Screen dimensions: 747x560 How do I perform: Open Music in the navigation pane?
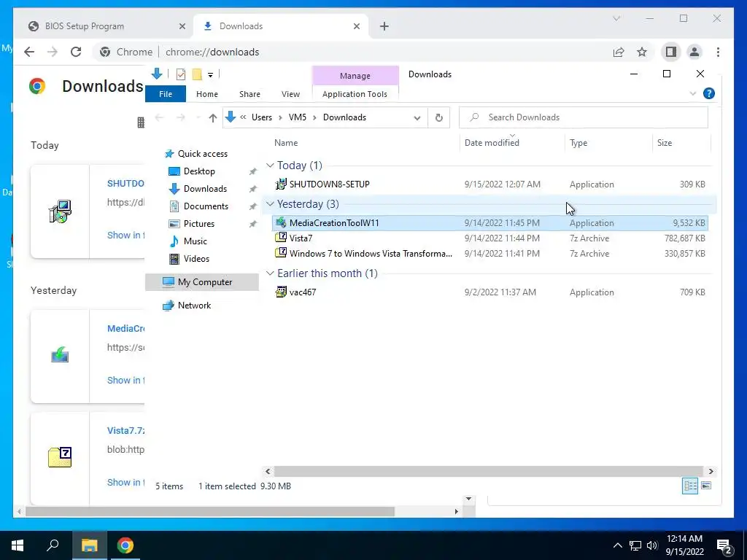point(195,241)
